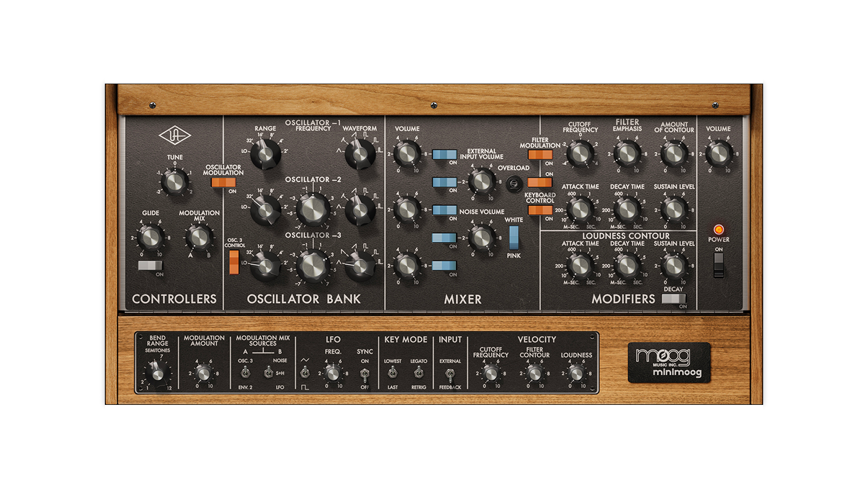Click the Oscillator-2 frequency detune knob
868x488 pixels.
click(x=313, y=210)
